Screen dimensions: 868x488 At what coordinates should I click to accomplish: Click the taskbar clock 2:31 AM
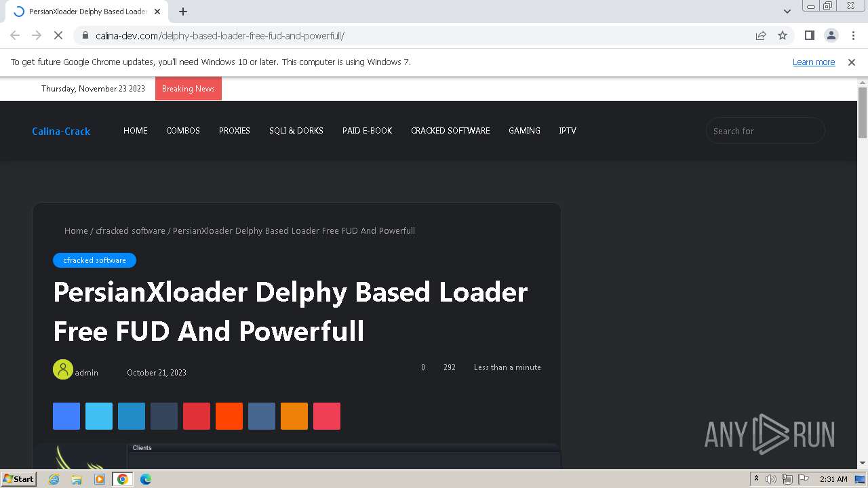click(x=833, y=479)
